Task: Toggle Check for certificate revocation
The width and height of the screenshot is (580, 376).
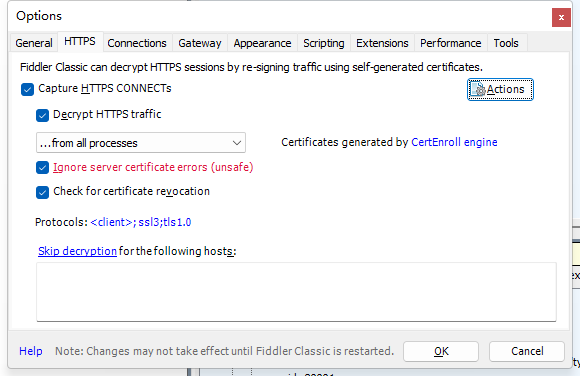Action: coord(42,192)
